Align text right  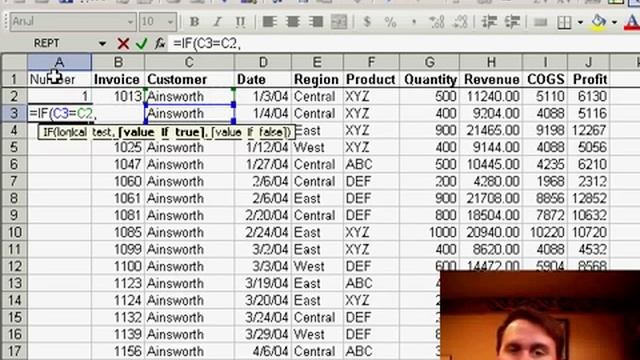[x=316, y=22]
